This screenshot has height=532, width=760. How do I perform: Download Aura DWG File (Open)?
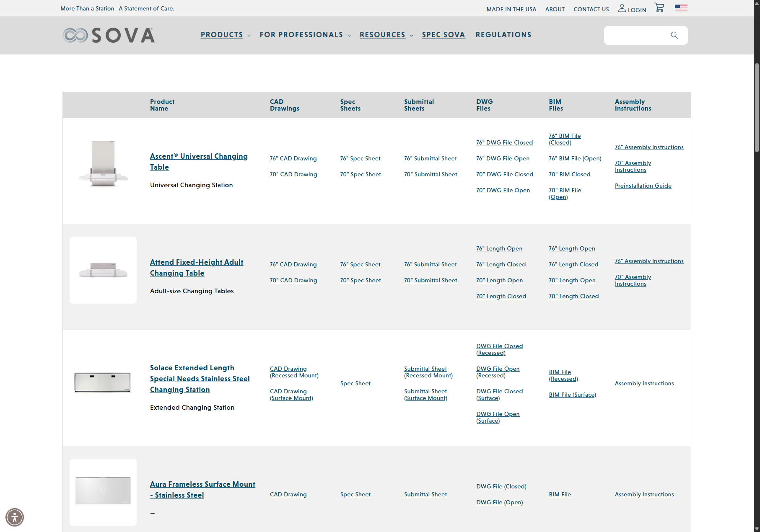[x=500, y=502]
